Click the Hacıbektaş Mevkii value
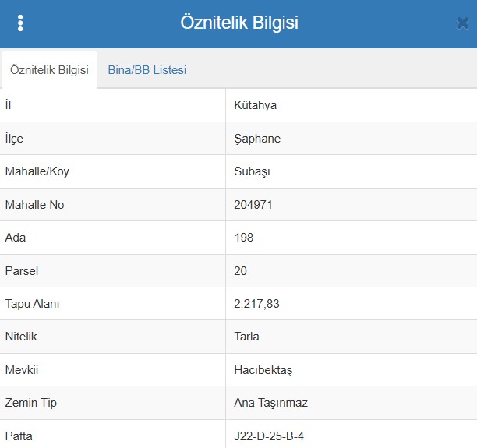Image resolution: width=477 pixels, height=448 pixels. tap(263, 370)
